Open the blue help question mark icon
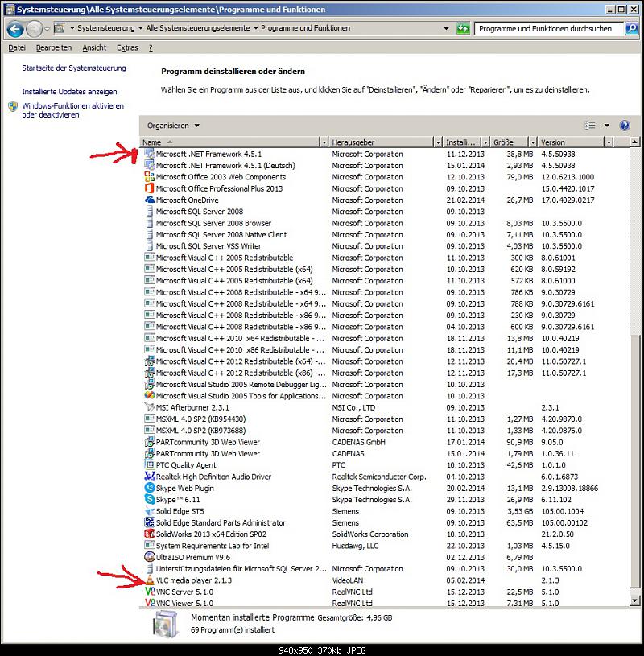644x656 pixels. click(x=625, y=125)
